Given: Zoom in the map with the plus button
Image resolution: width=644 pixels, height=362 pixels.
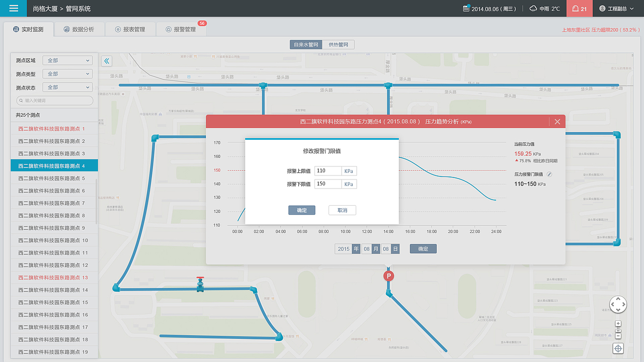Looking at the screenshot, I should tap(618, 323).
